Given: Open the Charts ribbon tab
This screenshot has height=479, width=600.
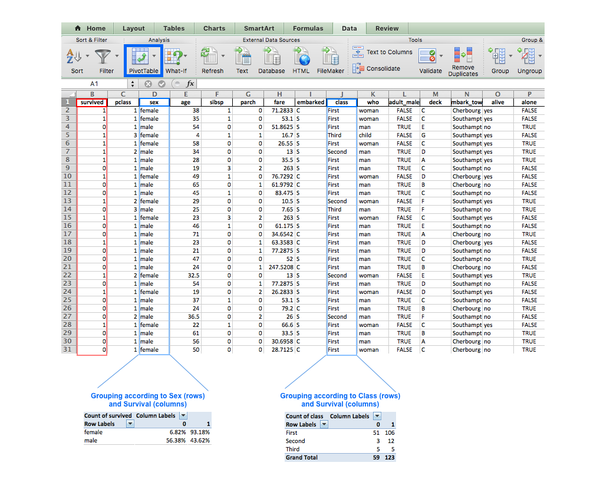Looking at the screenshot, I should tap(214, 30).
